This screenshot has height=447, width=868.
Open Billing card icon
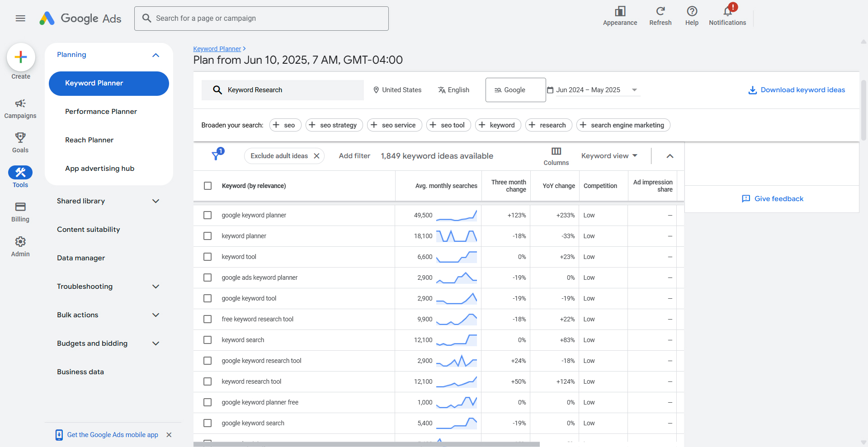tap(20, 207)
